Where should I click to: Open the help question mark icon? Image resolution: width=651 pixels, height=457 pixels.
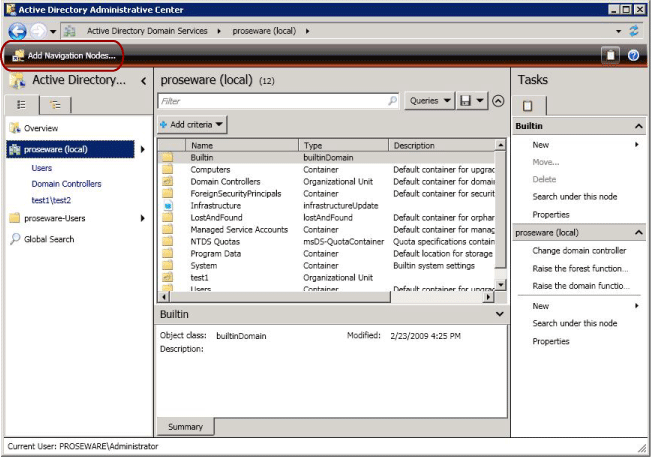click(x=633, y=55)
